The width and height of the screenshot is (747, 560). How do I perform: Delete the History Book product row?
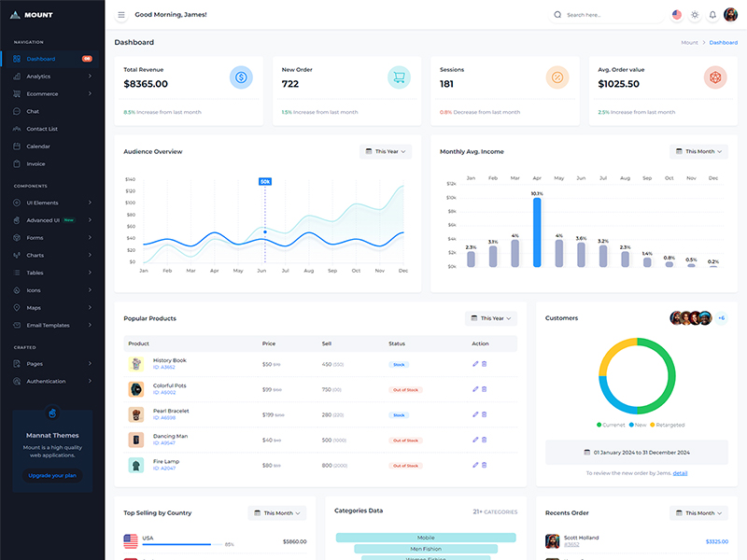(x=484, y=364)
